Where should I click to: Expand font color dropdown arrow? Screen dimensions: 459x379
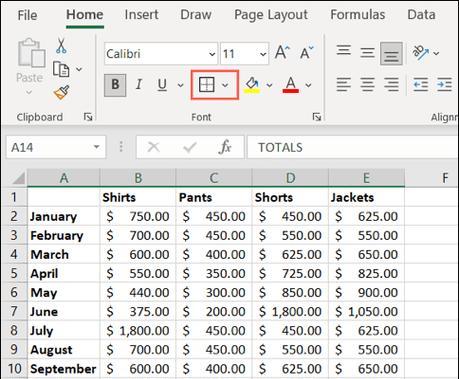click(308, 85)
